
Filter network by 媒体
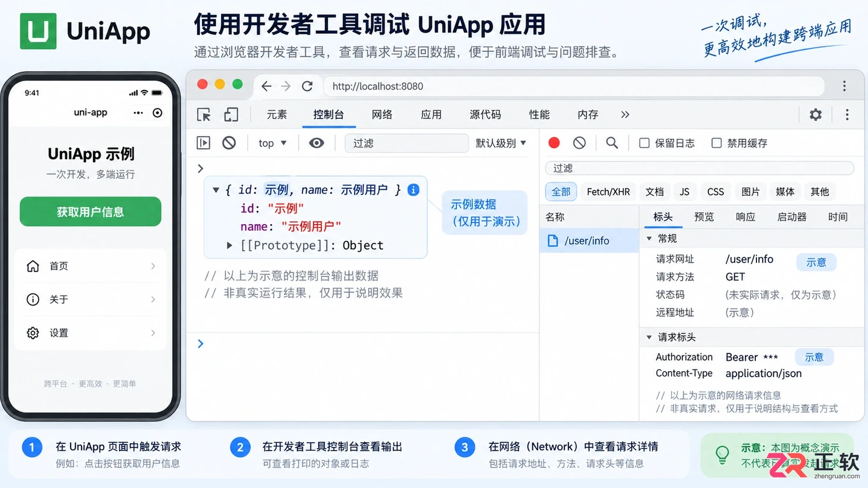point(785,192)
